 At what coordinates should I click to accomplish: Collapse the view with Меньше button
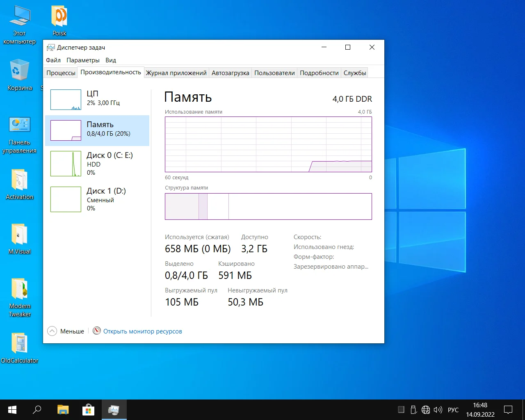[66, 331]
